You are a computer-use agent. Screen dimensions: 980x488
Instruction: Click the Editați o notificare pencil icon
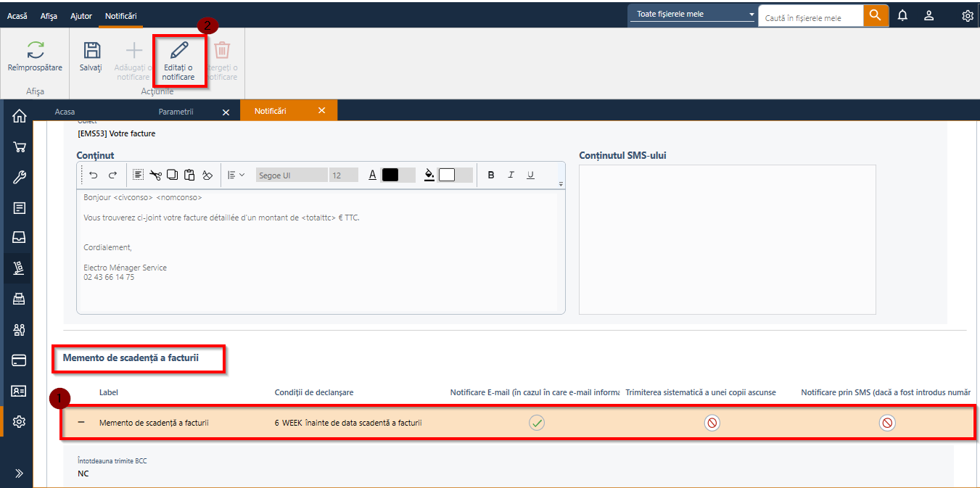178,50
